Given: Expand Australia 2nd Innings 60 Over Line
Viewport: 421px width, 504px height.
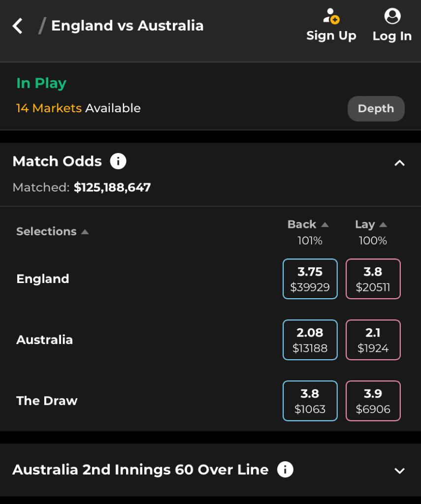Looking at the screenshot, I should (399, 471).
